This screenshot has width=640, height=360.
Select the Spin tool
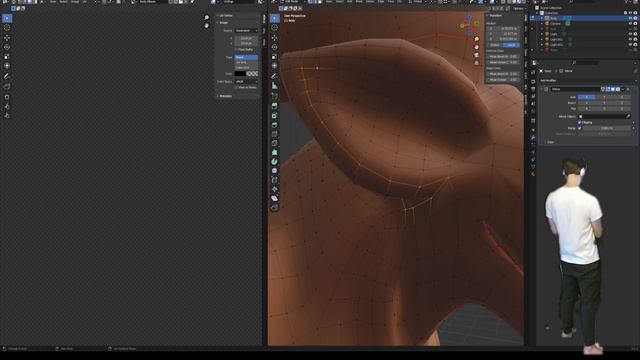pos(275,162)
